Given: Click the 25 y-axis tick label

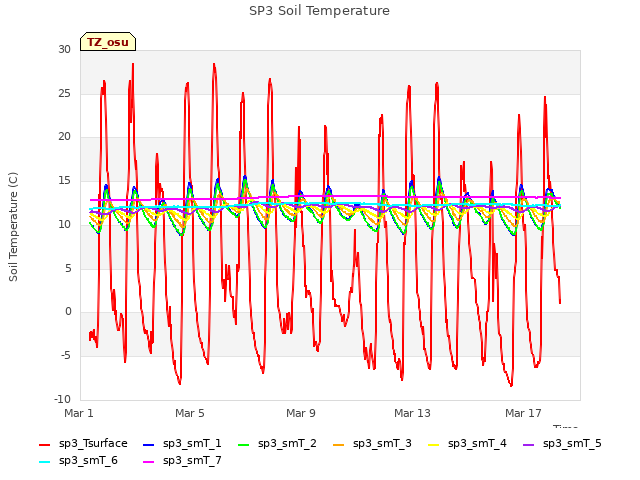Looking at the screenshot, I should tap(64, 93).
